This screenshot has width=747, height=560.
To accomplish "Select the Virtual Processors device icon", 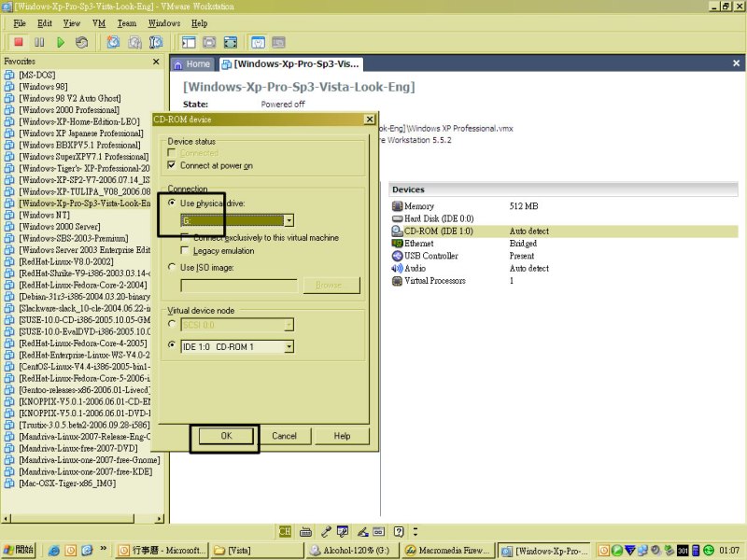I will click(397, 281).
